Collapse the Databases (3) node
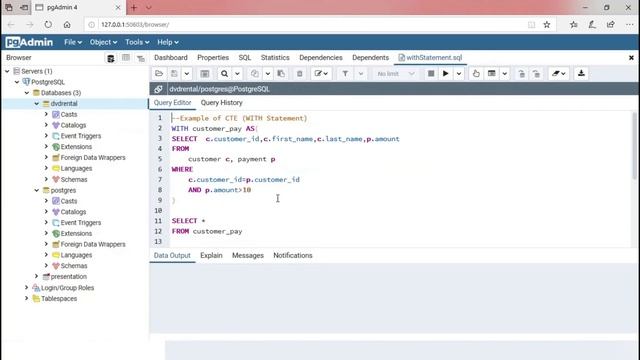The width and height of the screenshot is (640, 360). 27,93
